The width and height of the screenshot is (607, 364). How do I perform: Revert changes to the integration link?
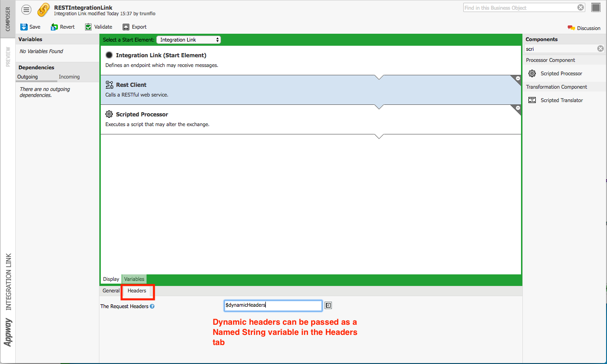[x=63, y=27]
